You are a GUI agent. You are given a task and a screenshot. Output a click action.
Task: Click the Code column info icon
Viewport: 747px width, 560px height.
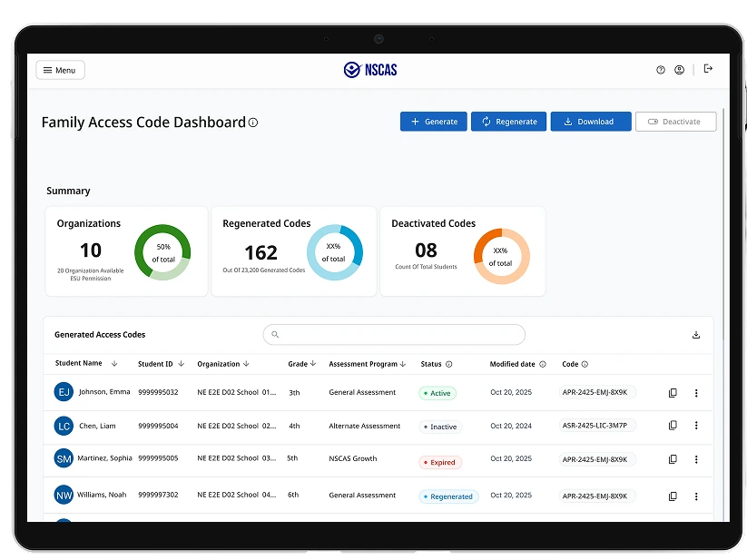pos(585,364)
